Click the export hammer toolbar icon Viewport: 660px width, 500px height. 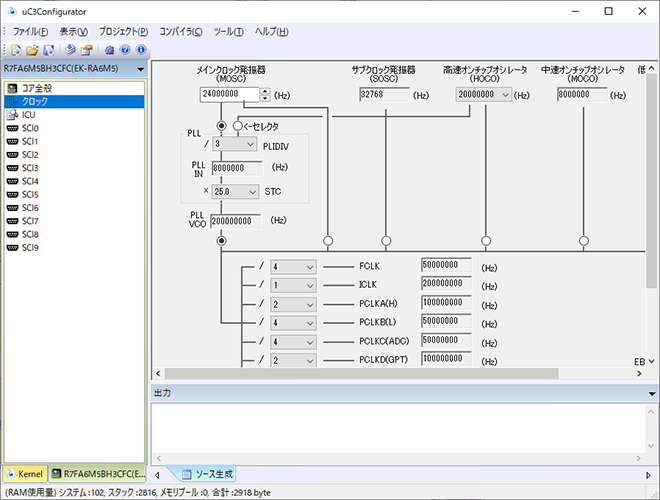pyautogui.click(x=86, y=50)
